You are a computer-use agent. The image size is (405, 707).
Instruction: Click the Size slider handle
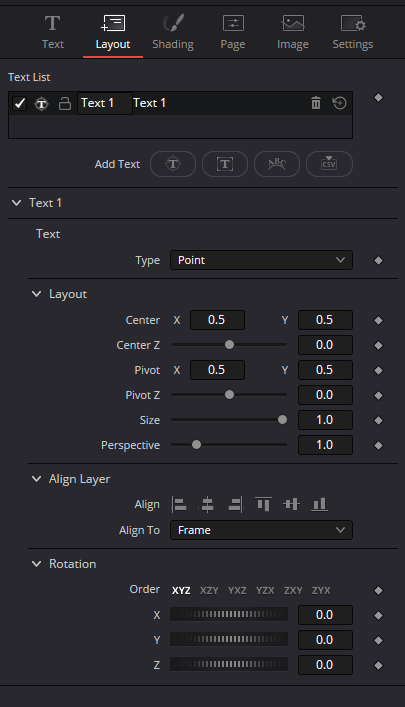(x=282, y=420)
